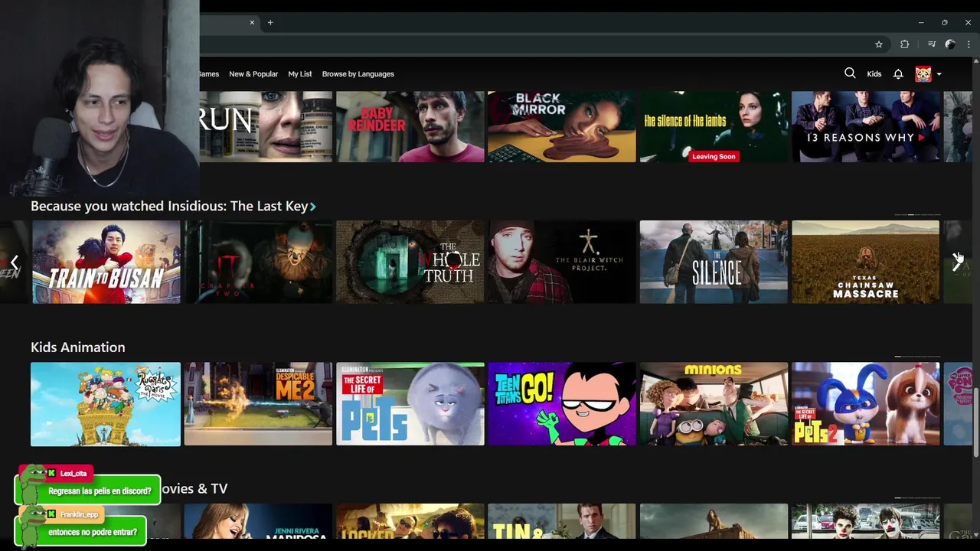Select The Blair Witch Project thumbnail
The image size is (980, 551).
(562, 262)
